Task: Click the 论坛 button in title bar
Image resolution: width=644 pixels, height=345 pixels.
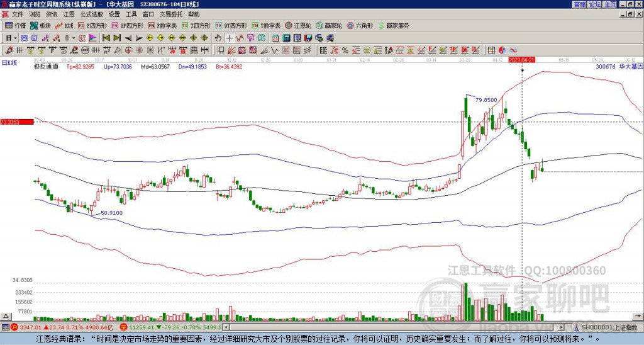Action: [x=595, y=4]
